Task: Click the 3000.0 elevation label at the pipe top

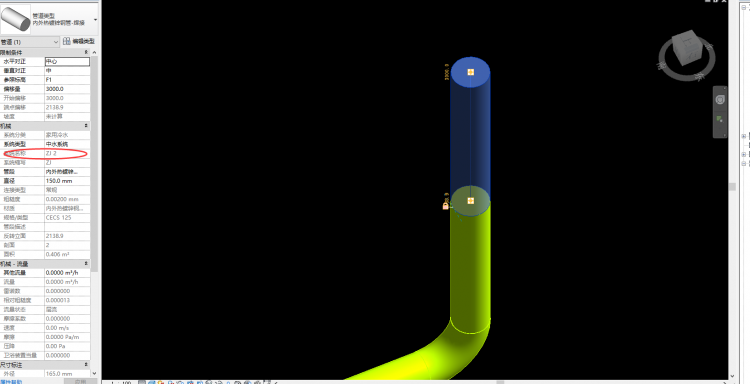Action: 447,72
